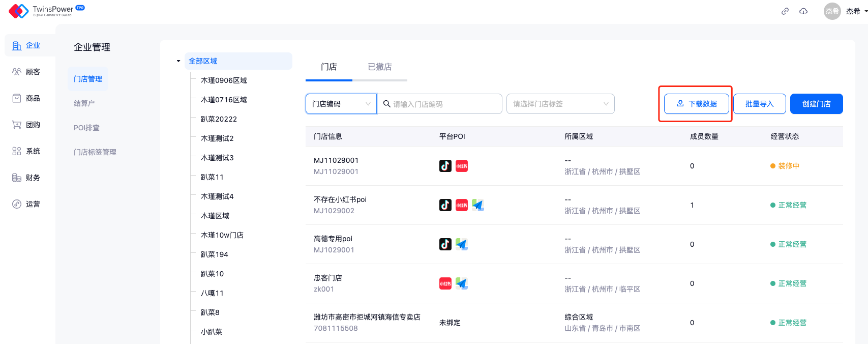Image resolution: width=868 pixels, height=344 pixels.
Task: Select the POI排查 menu item
Action: [87, 128]
